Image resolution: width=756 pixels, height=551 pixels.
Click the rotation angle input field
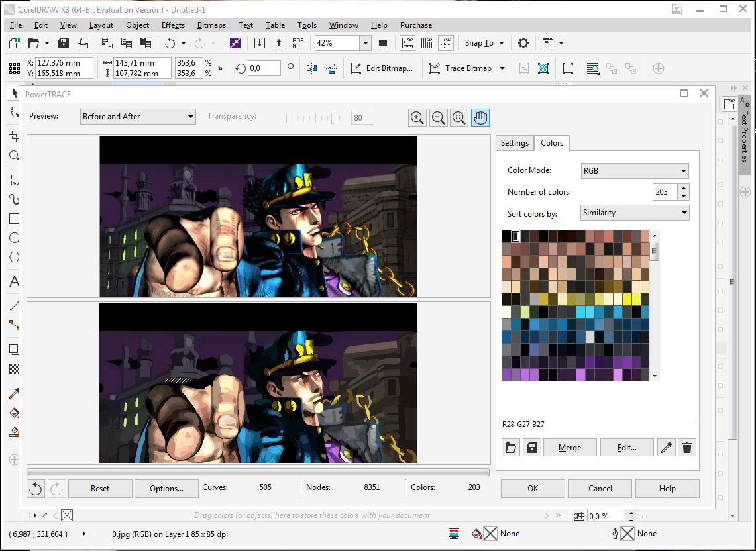264,68
